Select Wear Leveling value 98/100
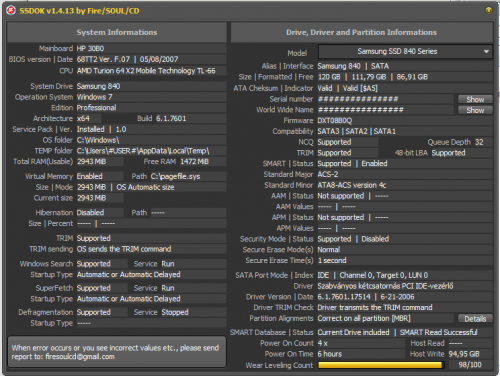Image resolution: width=500 pixels, height=376 pixels. (x=470, y=365)
